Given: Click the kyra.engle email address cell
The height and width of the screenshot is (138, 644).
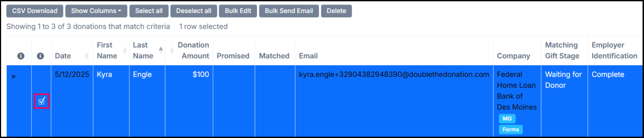Looking at the screenshot, I should (394, 74).
